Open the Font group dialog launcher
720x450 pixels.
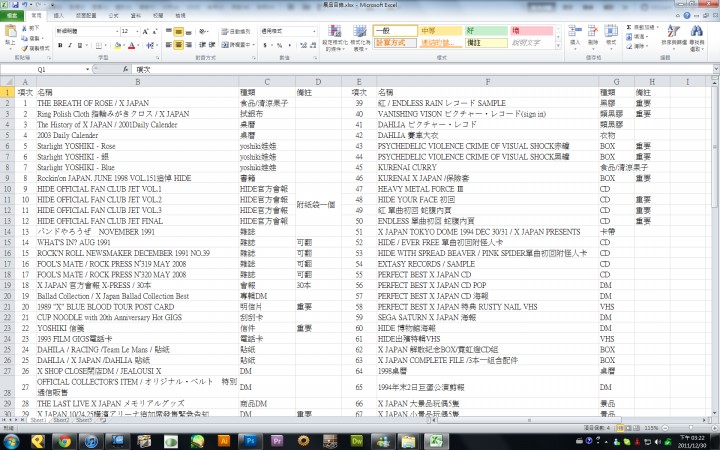tap(158, 58)
